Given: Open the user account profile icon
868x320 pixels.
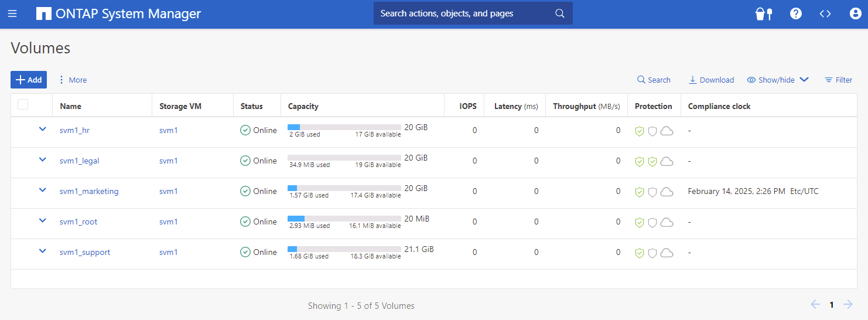Looking at the screenshot, I should [x=855, y=13].
